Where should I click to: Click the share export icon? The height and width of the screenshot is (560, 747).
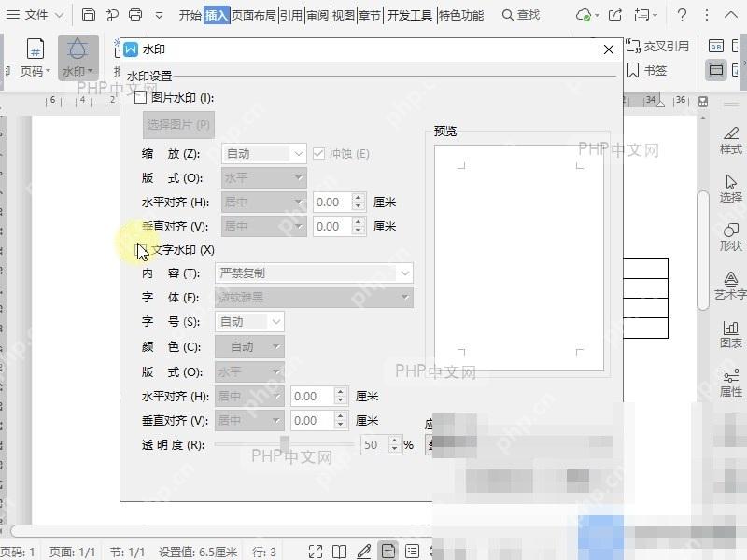tap(615, 15)
